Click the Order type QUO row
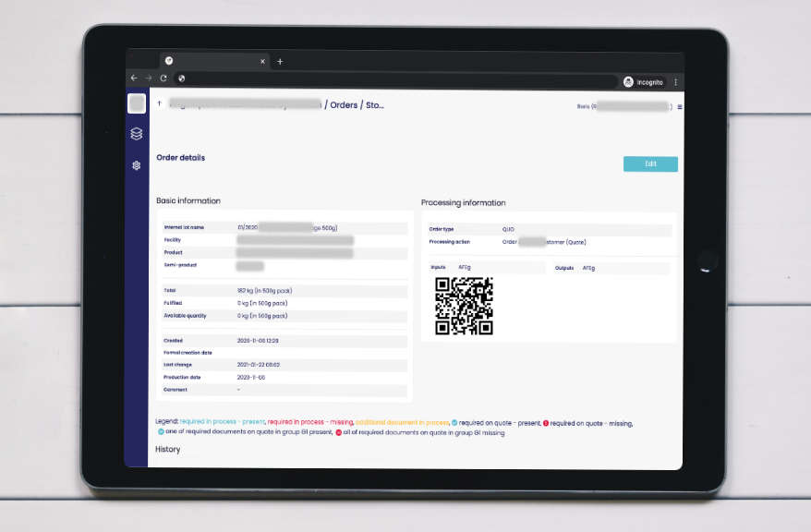Screen dimensions: 811x532 (549, 229)
